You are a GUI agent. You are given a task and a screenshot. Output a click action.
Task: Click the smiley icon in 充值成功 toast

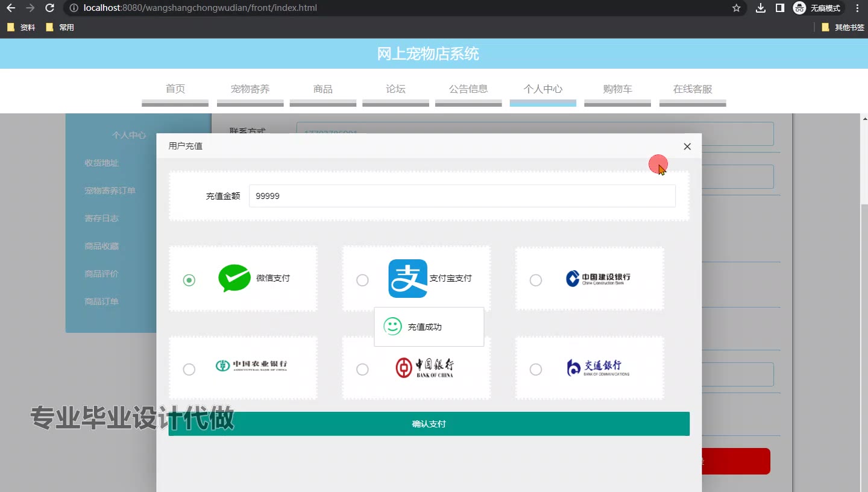point(392,327)
